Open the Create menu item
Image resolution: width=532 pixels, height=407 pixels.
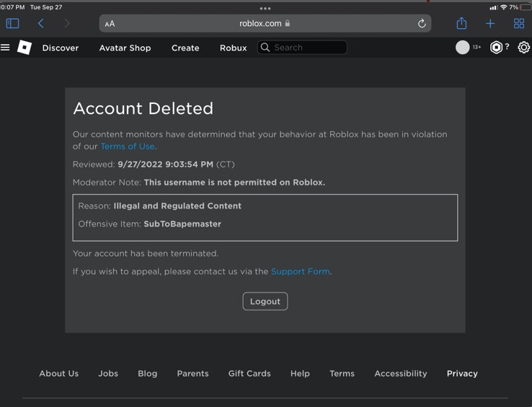click(x=185, y=48)
